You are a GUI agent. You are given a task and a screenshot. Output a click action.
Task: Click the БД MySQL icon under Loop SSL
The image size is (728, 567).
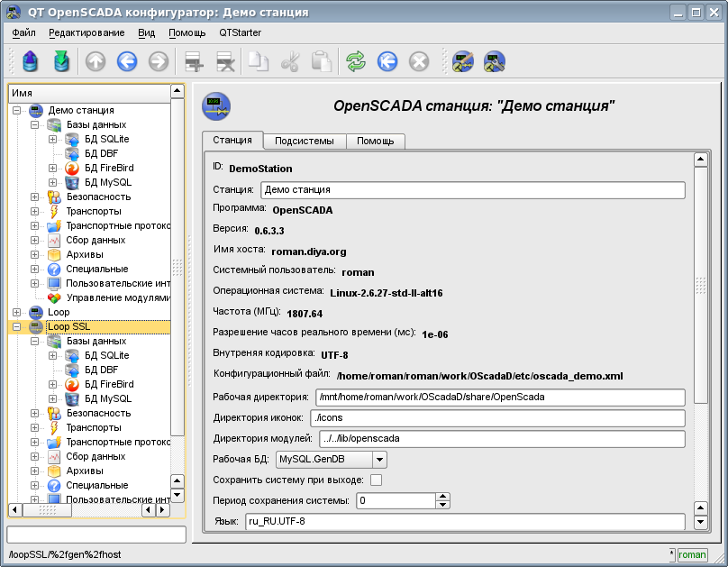tap(72, 398)
